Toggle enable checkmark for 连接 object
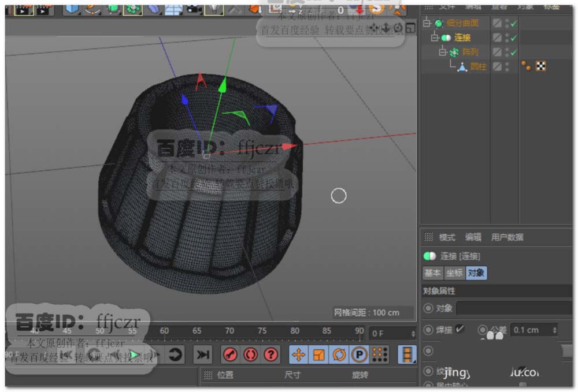578x392 pixels. pyautogui.click(x=513, y=38)
